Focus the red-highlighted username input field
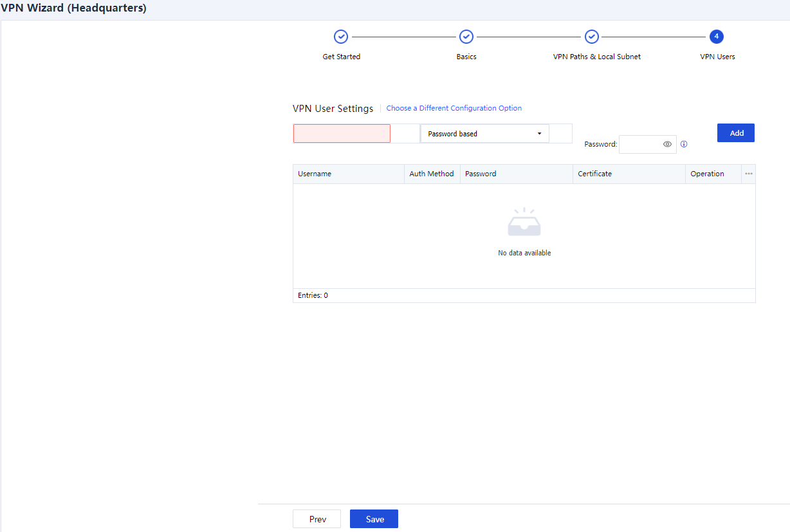The height and width of the screenshot is (532, 790). tap(342, 134)
